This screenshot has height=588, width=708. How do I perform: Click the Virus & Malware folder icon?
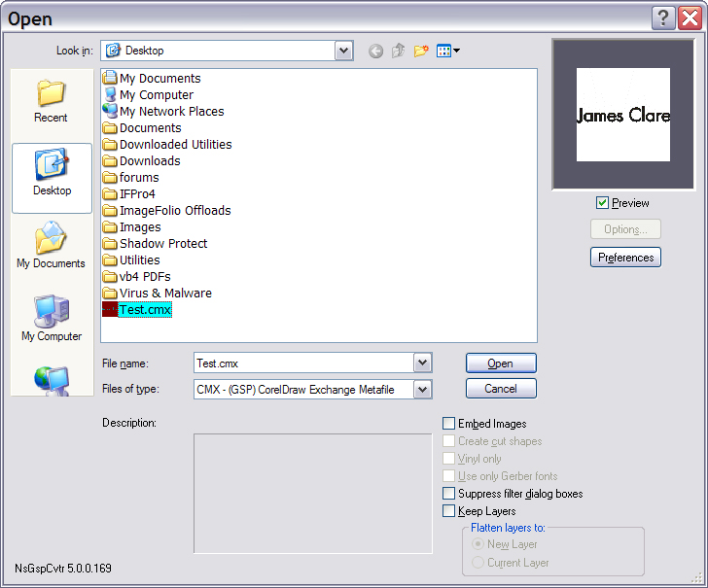pos(110,293)
